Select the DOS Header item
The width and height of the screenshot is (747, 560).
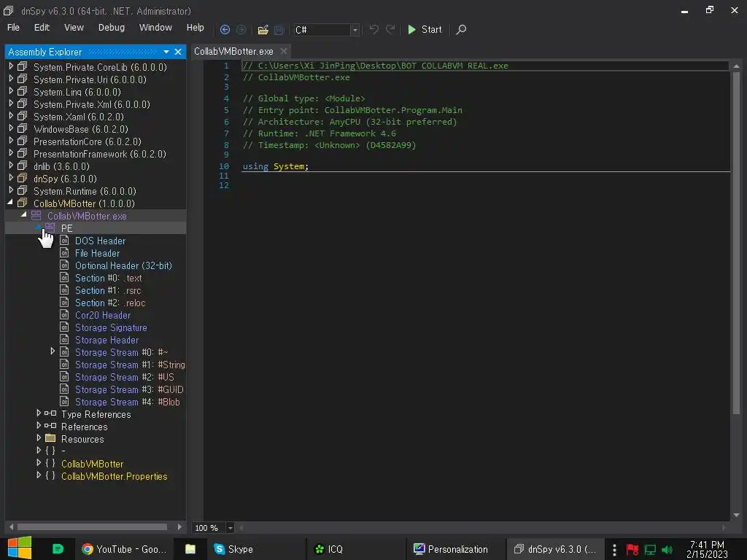(100, 241)
